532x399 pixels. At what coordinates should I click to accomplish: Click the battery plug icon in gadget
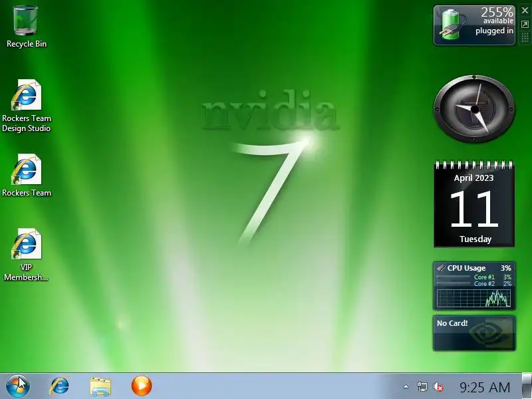tap(451, 25)
